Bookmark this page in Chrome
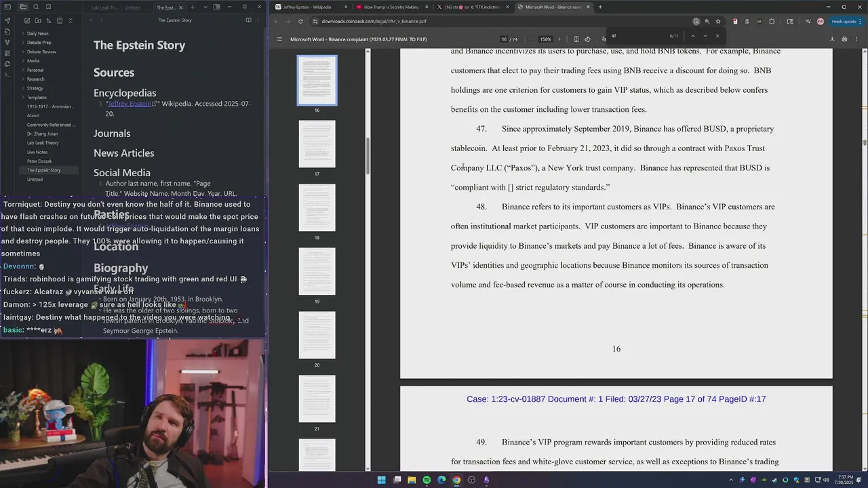The width and height of the screenshot is (868, 488). click(x=718, y=21)
